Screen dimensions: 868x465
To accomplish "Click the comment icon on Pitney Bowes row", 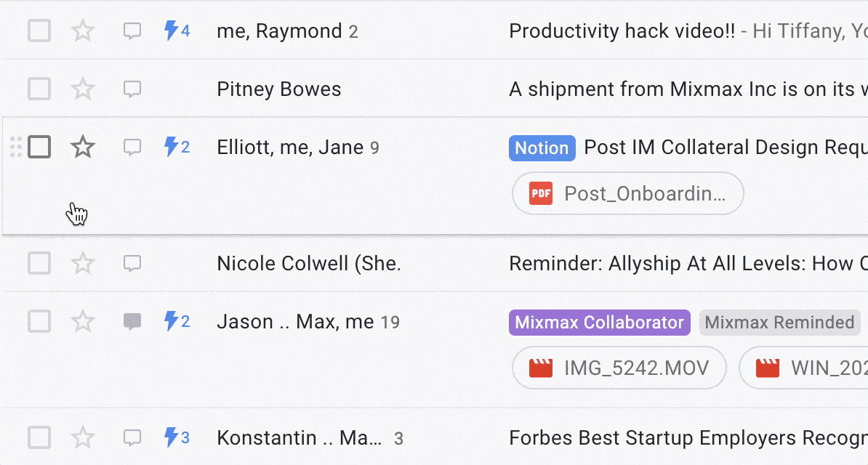I will (132, 89).
